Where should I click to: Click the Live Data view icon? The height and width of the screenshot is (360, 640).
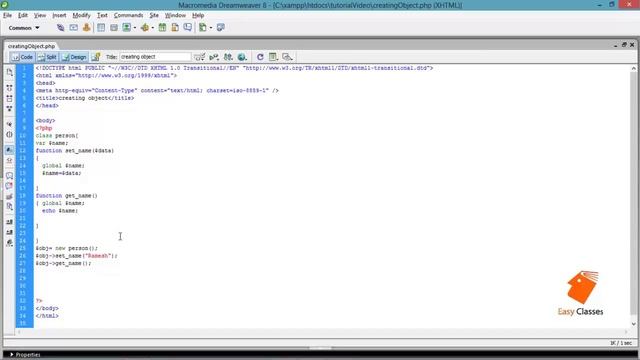[96, 57]
